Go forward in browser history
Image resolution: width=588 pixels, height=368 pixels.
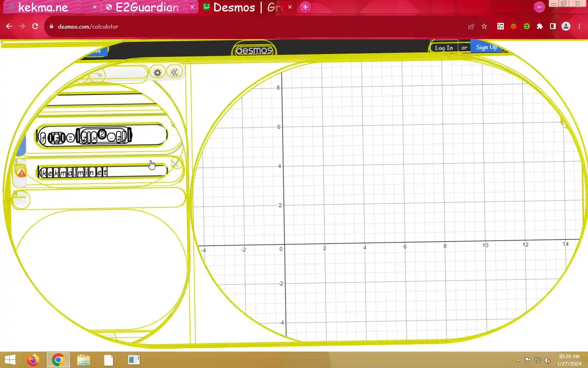pyautogui.click(x=22, y=26)
